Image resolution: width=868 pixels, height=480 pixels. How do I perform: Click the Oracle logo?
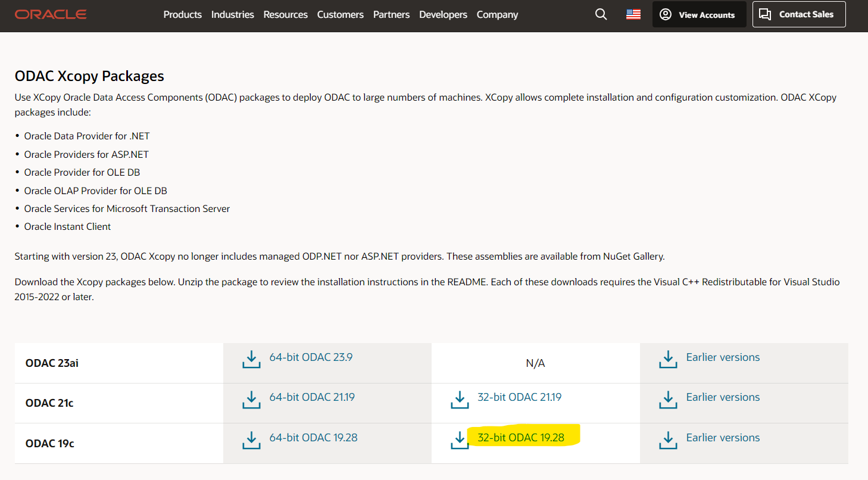[51, 14]
